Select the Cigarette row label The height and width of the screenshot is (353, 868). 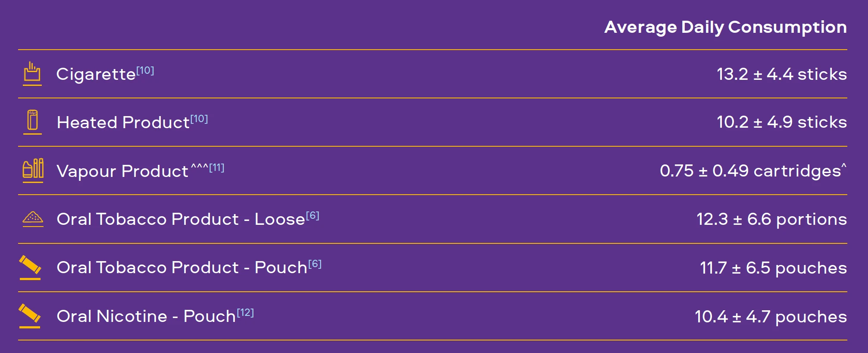coord(96,74)
